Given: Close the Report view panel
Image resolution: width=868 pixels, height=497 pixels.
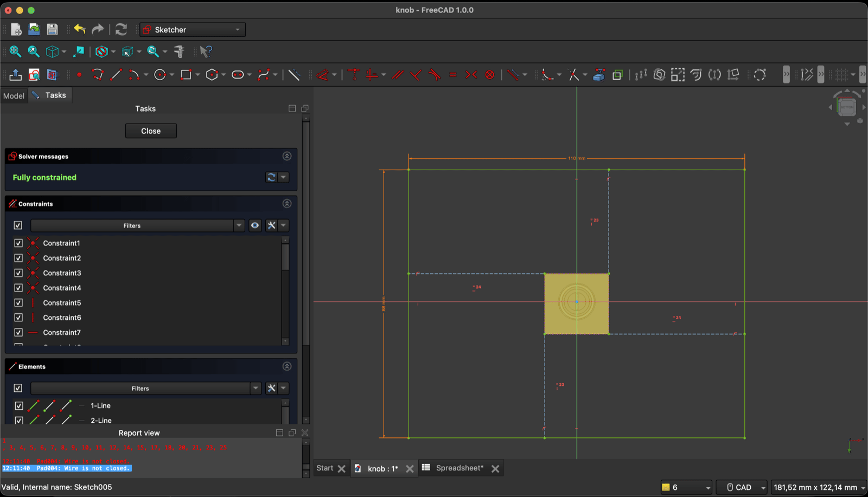Looking at the screenshot, I should (305, 433).
